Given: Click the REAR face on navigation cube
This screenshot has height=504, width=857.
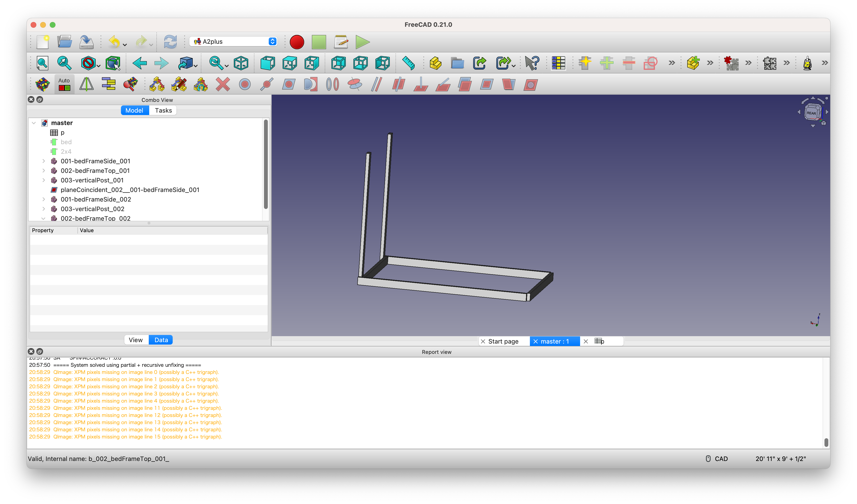Looking at the screenshot, I should click(x=811, y=113).
